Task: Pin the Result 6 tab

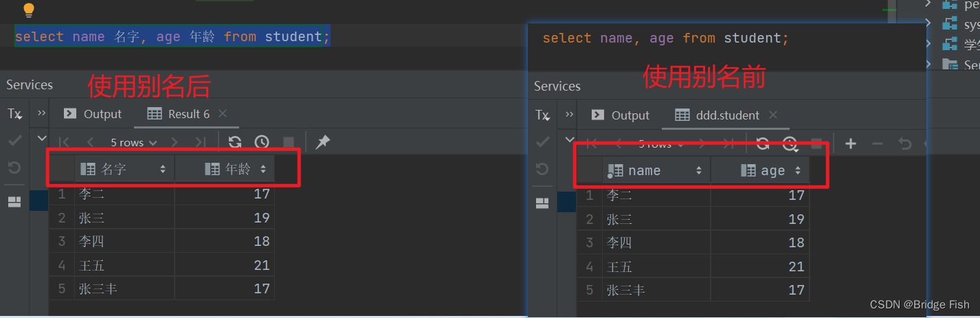Action: 322,142
